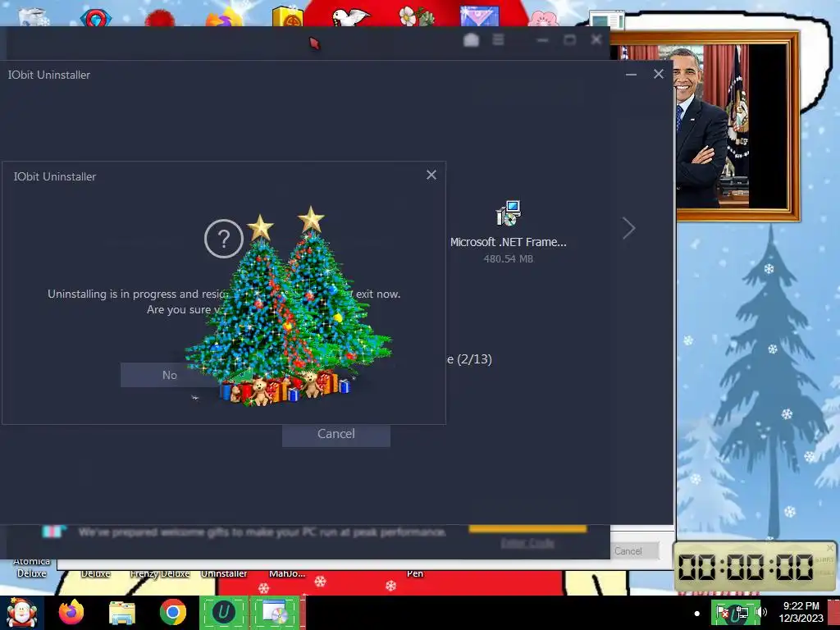Open the network icon in the system tray
The image size is (840, 630).
click(x=741, y=613)
